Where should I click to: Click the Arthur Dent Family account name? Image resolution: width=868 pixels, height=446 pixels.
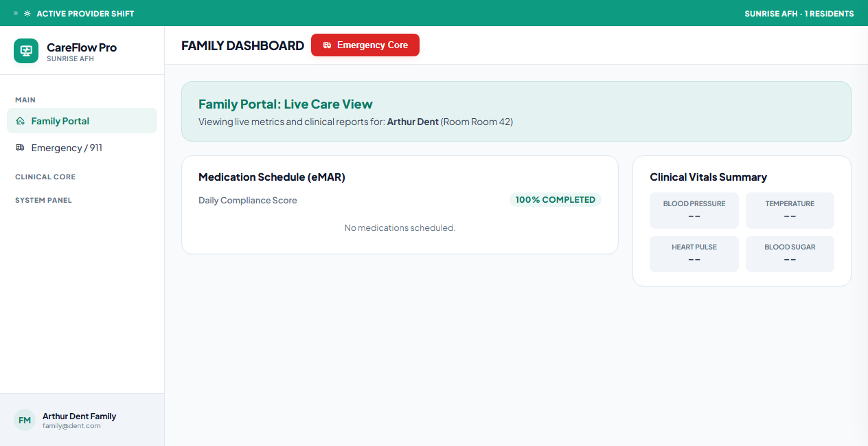pos(79,416)
